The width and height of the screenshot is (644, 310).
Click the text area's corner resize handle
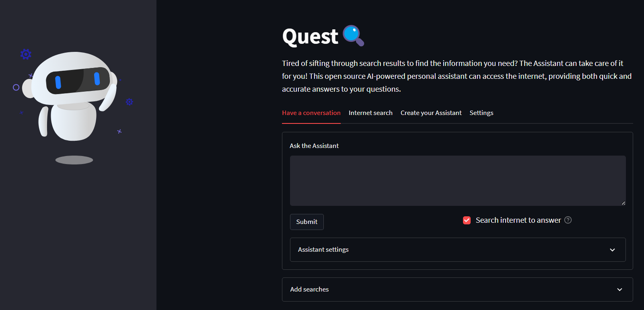pyautogui.click(x=623, y=203)
